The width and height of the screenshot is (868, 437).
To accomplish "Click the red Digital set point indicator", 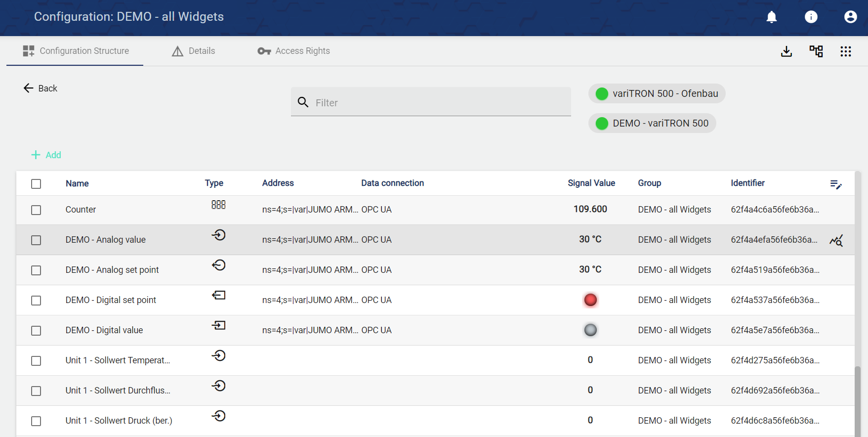I will click(590, 300).
